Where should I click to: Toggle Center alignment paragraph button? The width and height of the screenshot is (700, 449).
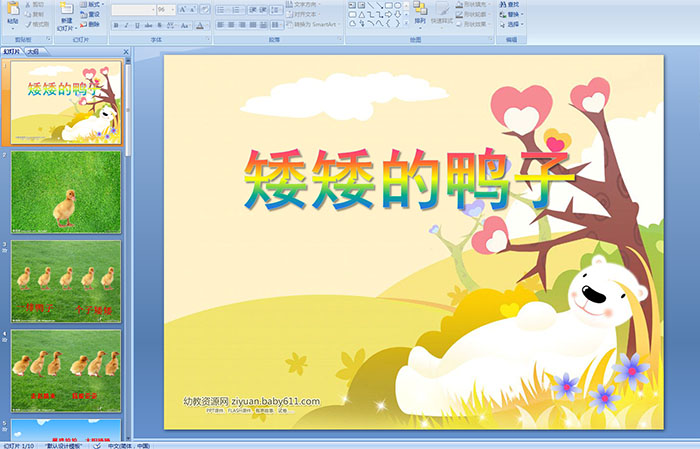(x=231, y=25)
